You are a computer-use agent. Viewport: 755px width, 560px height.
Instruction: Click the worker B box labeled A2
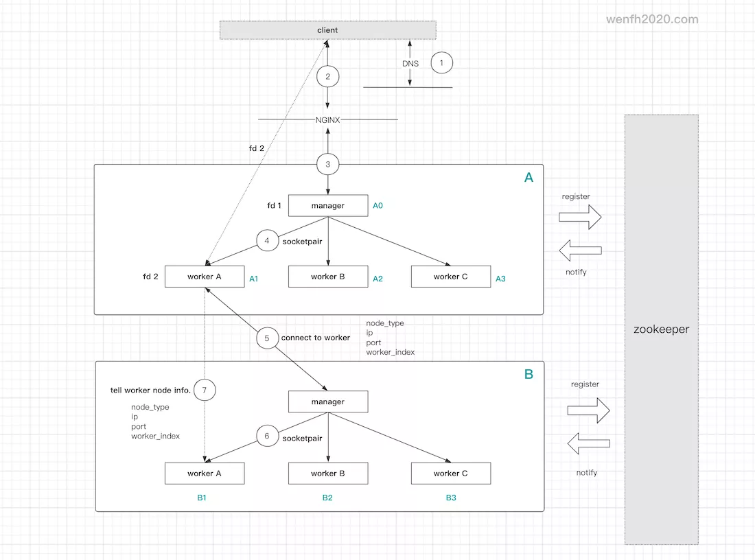pos(327,277)
